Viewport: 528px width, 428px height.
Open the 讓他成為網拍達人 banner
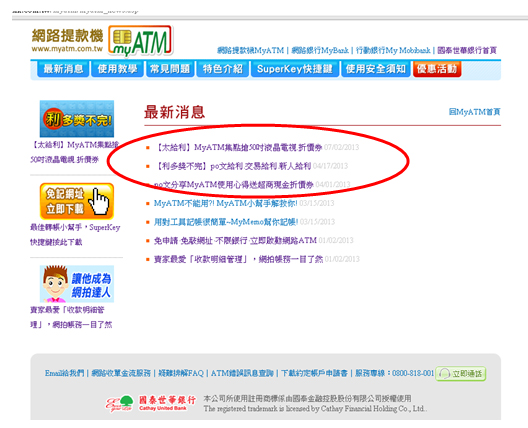(x=77, y=284)
